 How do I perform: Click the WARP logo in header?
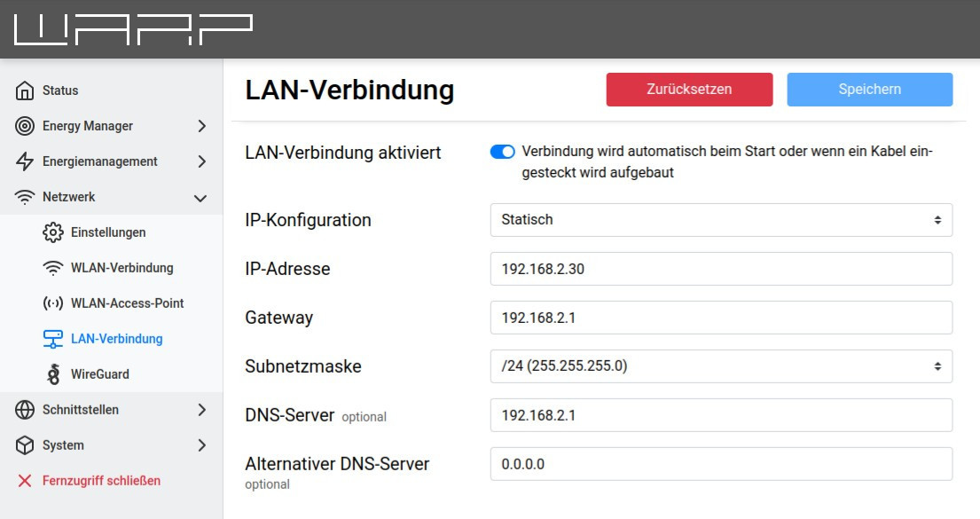pyautogui.click(x=133, y=29)
